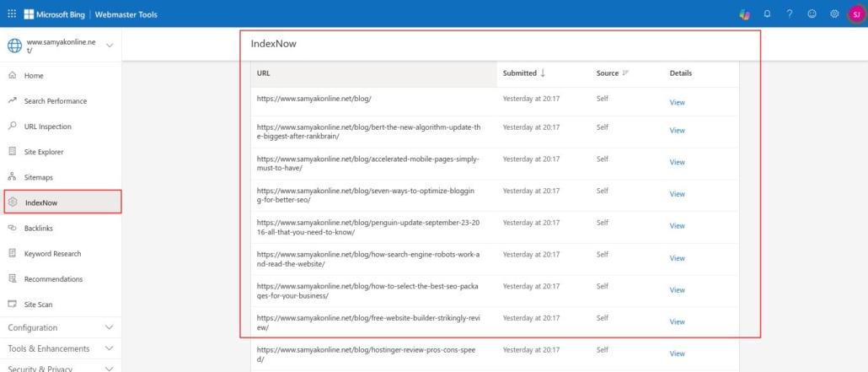The width and height of the screenshot is (868, 372).
Task: Open the app launcher grid icon
Action: (12, 13)
